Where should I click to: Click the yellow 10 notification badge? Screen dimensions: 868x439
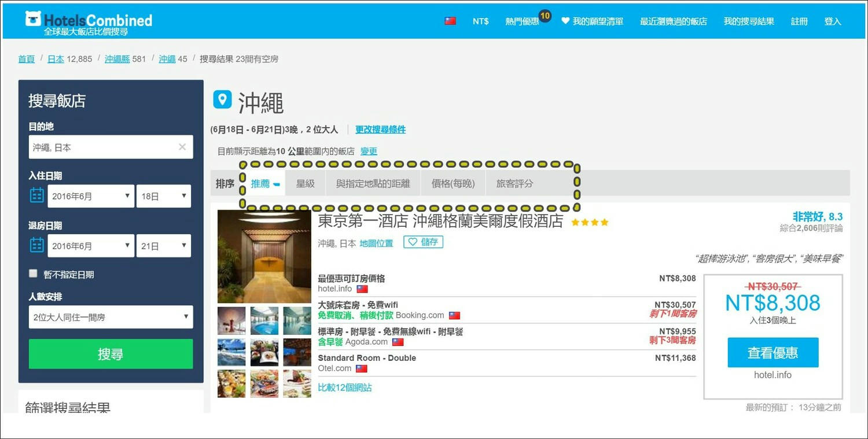click(545, 16)
